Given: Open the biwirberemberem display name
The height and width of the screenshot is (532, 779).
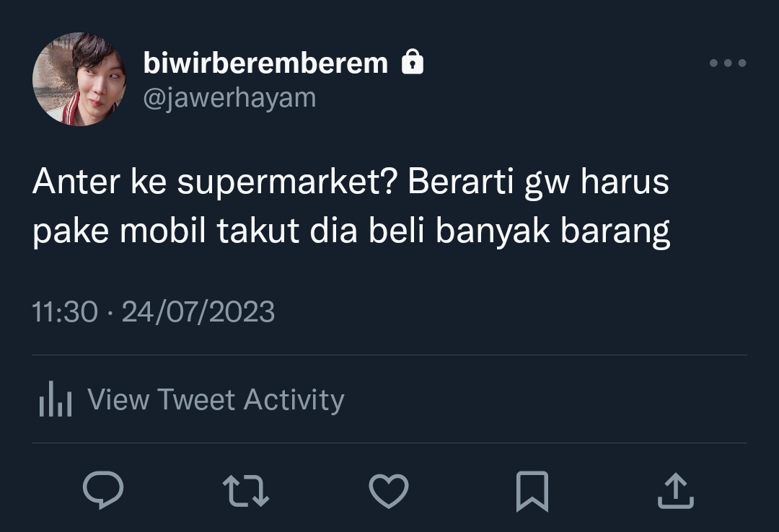Looking at the screenshot, I should [265, 63].
